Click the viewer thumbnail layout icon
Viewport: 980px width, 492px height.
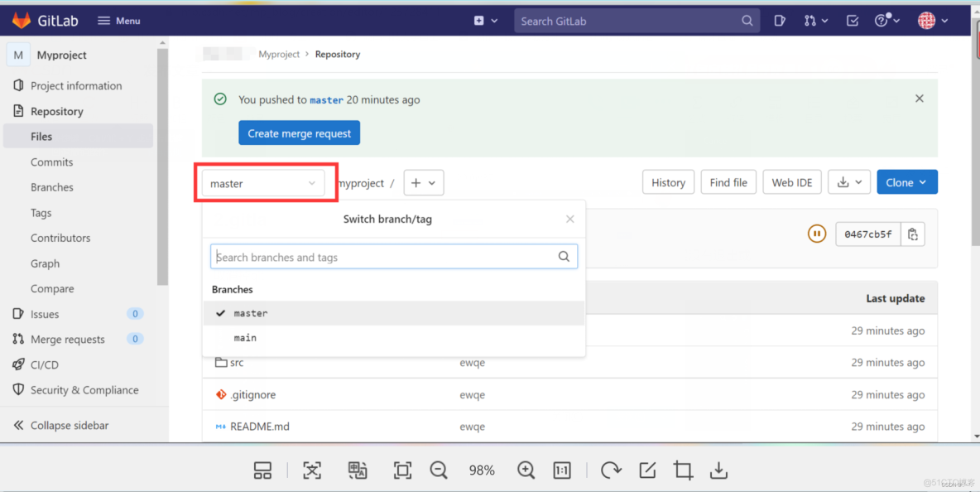pos(262,470)
